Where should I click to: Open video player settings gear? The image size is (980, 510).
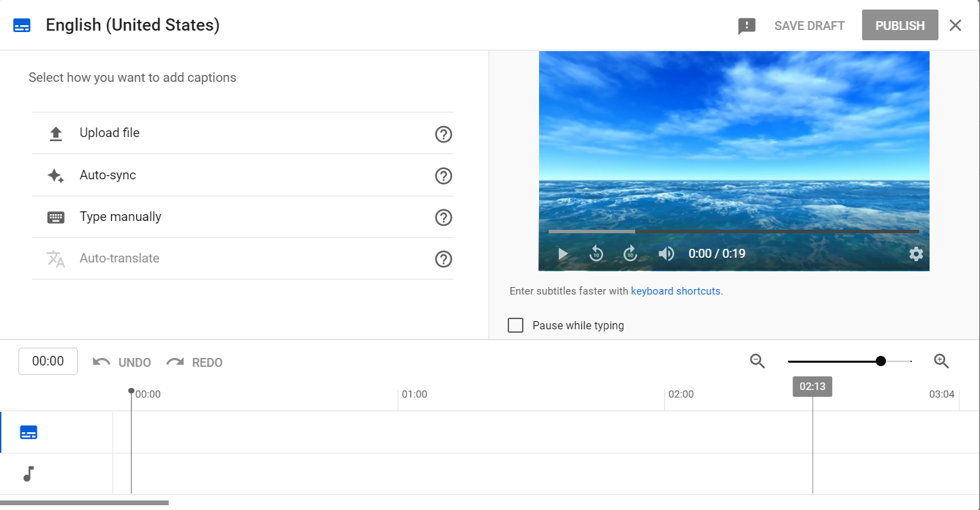[x=916, y=254]
